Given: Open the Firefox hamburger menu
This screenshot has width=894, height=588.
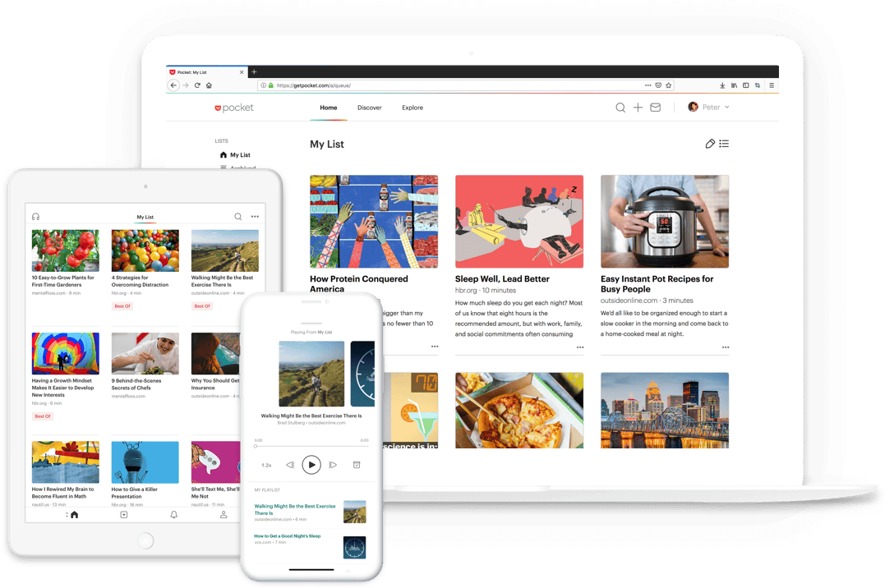Looking at the screenshot, I should point(772,85).
